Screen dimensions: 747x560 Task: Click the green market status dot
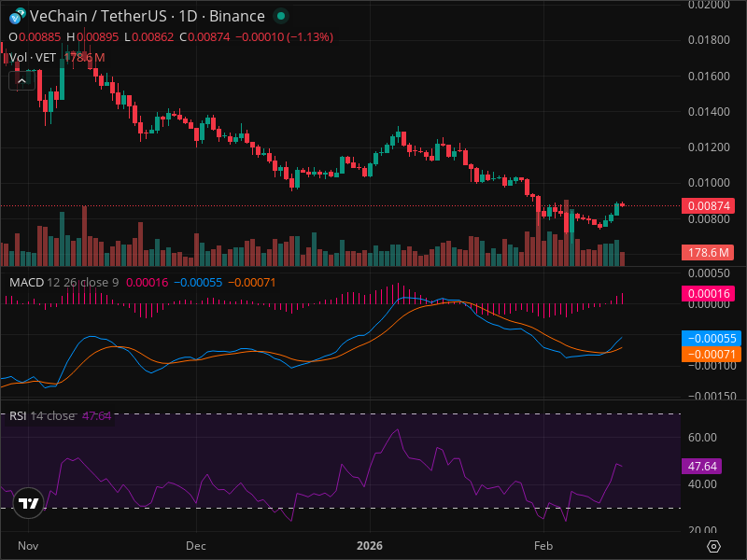coord(281,16)
